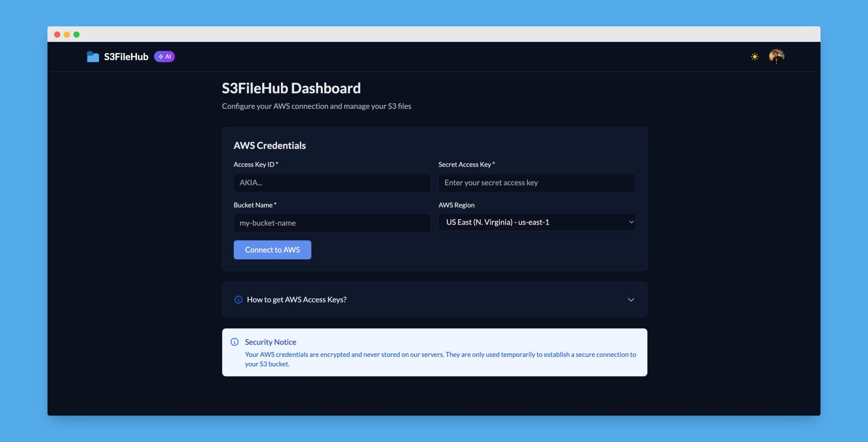The width and height of the screenshot is (868, 442).
Task: Click the S3FileHub Dashboard heading
Action: 291,88
